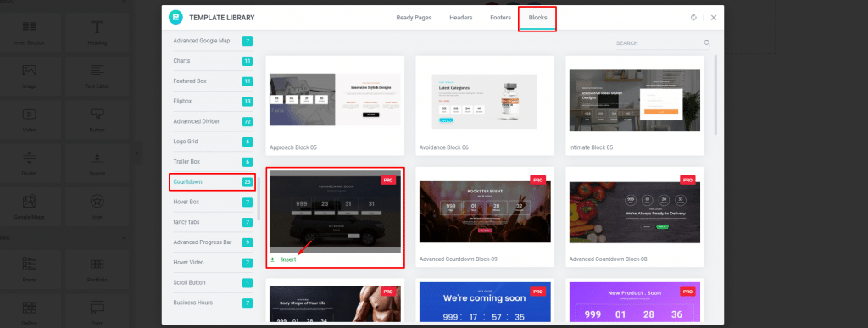Image resolution: width=868 pixels, height=328 pixels.
Task: Open the Headers tab
Action: coord(460,18)
